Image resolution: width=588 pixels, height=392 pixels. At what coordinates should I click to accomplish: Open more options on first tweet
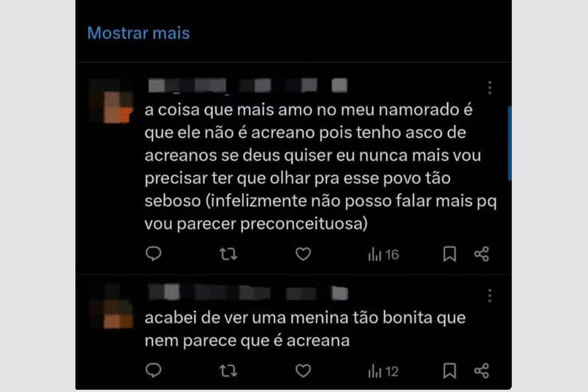coord(489,87)
